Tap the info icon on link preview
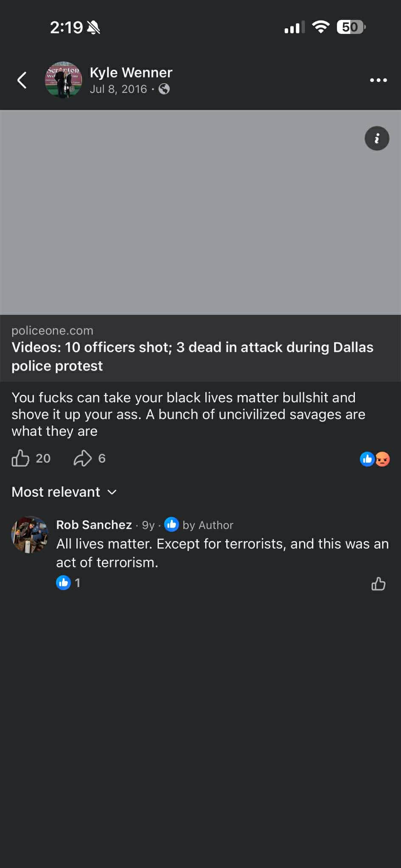The height and width of the screenshot is (868, 401). tap(377, 139)
